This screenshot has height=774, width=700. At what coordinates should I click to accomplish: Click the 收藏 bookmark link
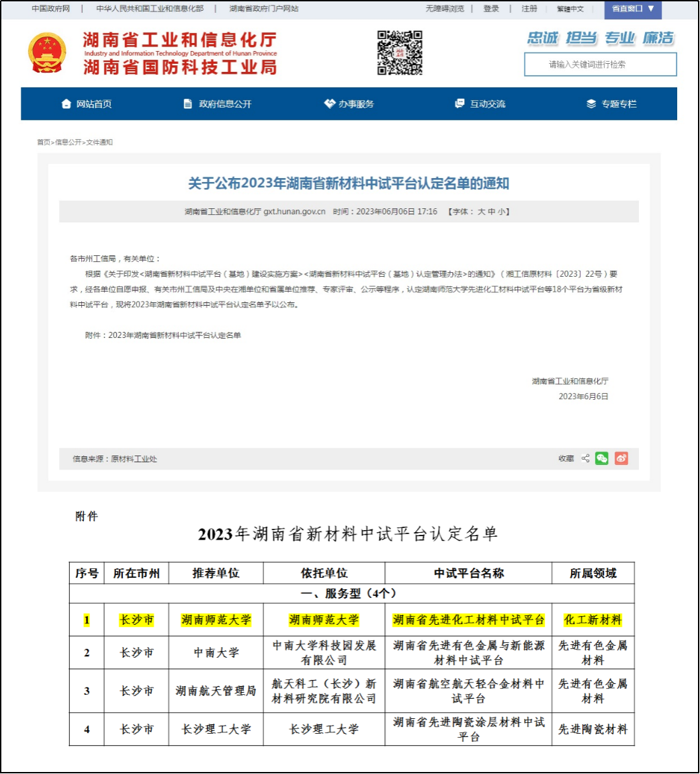566,459
